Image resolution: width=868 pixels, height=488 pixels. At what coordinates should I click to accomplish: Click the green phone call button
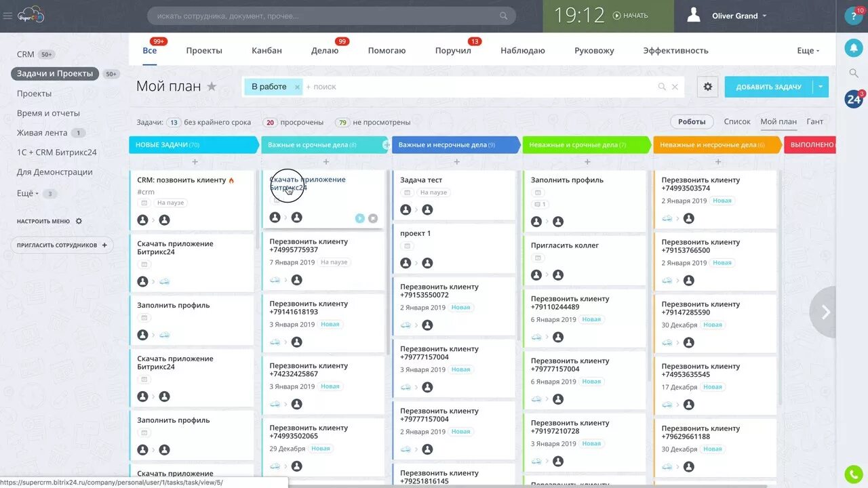(854, 474)
